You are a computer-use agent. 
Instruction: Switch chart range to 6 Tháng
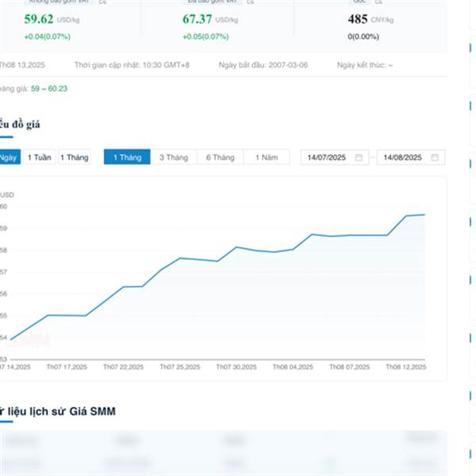tap(221, 157)
